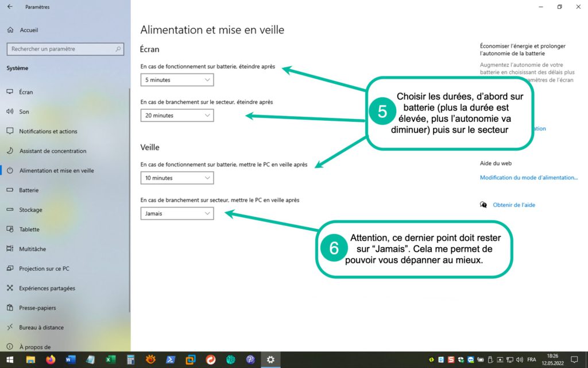Click the Windows Start button

tap(10, 359)
